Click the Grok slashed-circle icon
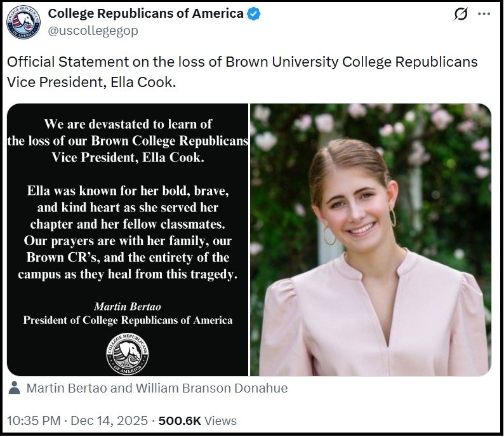The image size is (504, 437). [461, 14]
